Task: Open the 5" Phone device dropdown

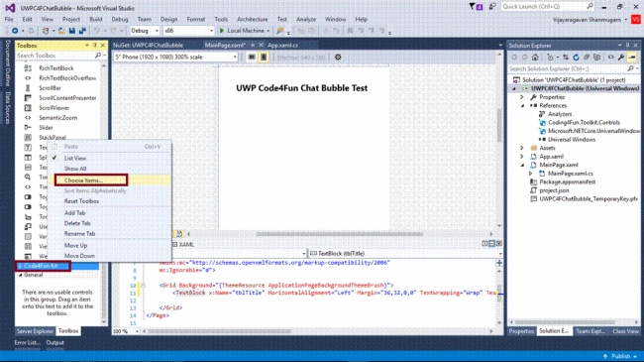Action: click(x=175, y=58)
